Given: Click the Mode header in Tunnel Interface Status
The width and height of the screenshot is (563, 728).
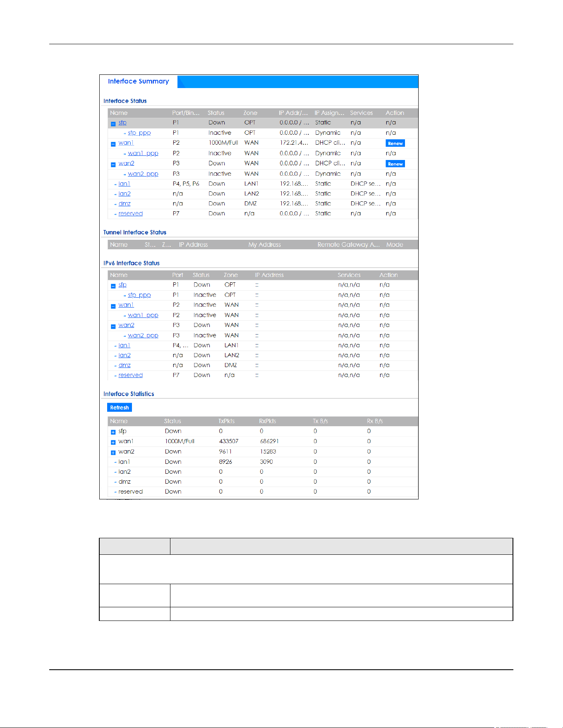Looking at the screenshot, I should coord(395,245).
